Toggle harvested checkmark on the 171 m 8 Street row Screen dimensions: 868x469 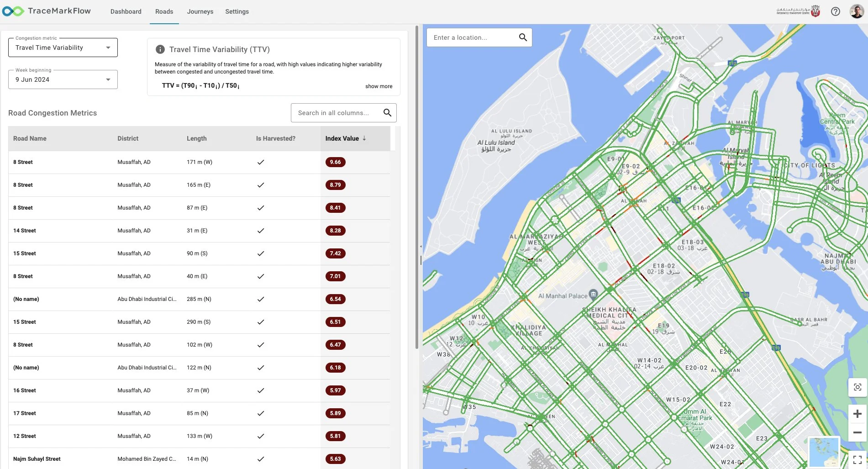tap(261, 162)
